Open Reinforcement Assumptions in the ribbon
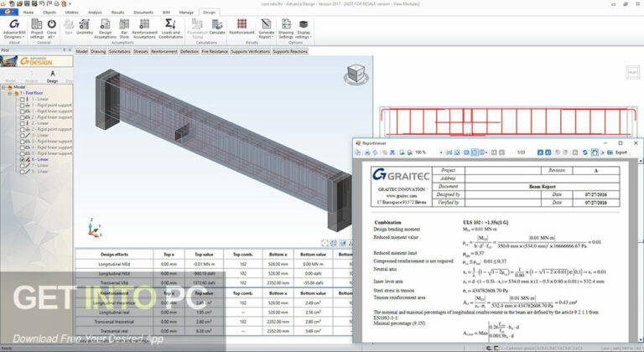 (x=144, y=28)
